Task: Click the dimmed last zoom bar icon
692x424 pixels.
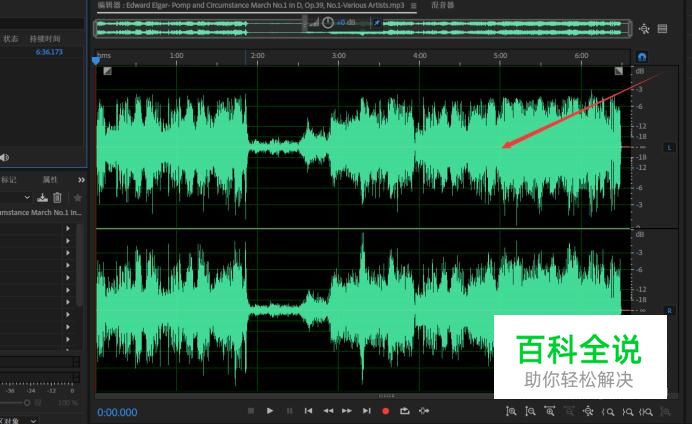Action: click(x=665, y=412)
